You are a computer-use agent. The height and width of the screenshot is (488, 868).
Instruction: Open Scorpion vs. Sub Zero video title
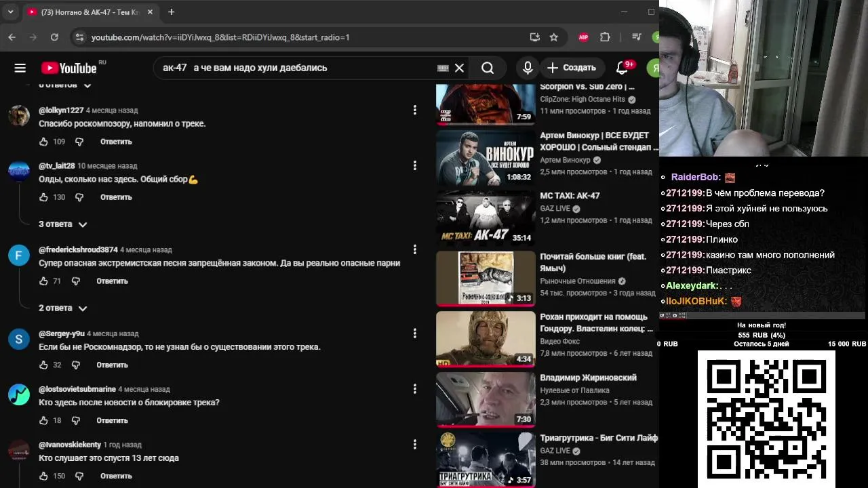[587, 87]
